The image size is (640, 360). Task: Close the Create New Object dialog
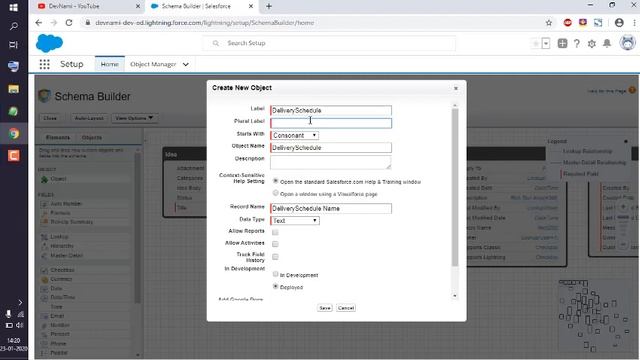pos(456,88)
